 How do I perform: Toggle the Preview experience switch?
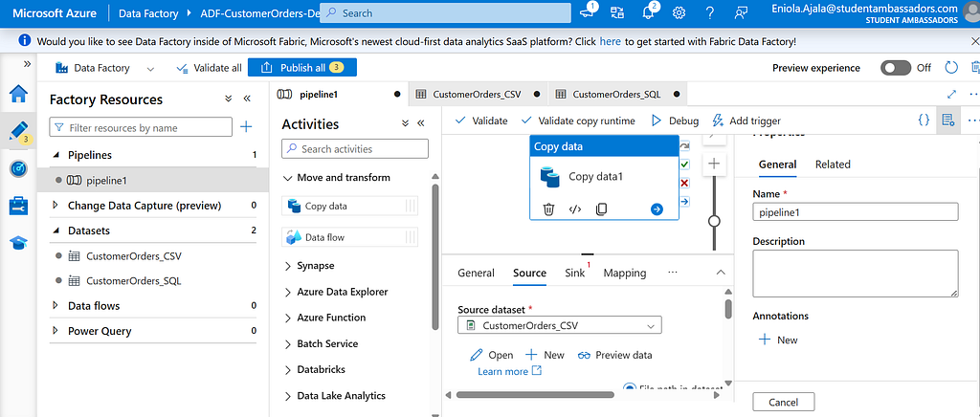pyautogui.click(x=896, y=67)
